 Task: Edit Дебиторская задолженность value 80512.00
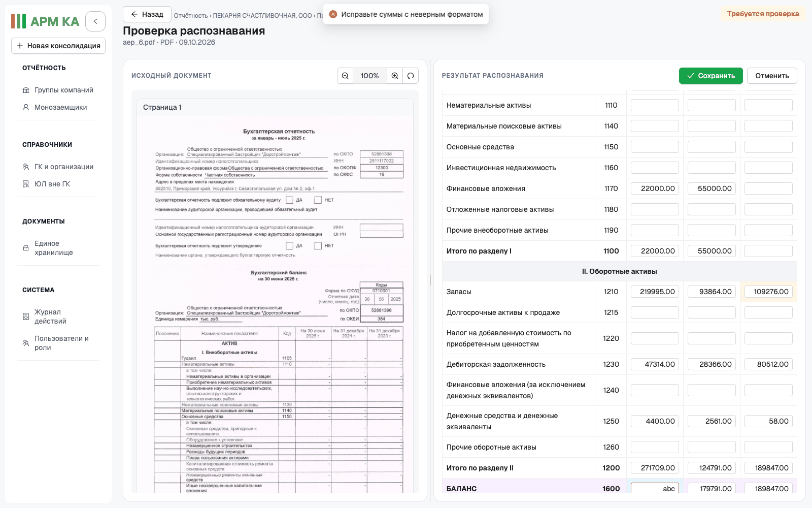pos(768,364)
